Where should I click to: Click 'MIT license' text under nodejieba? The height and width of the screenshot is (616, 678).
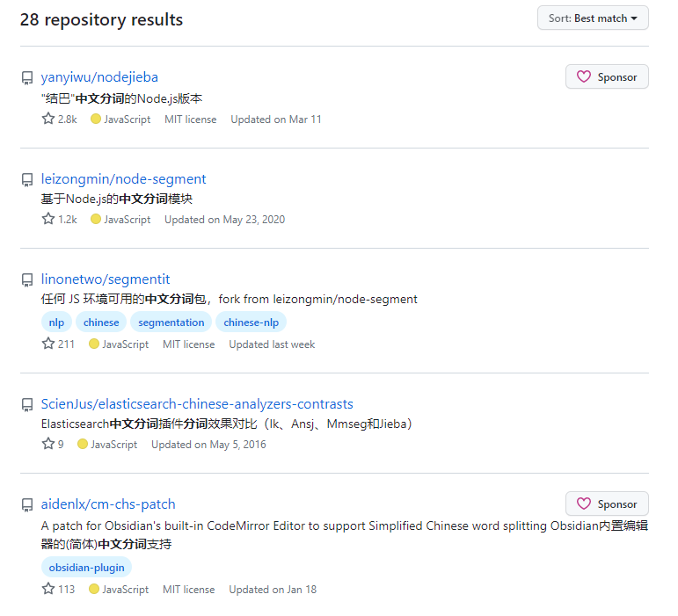pyautogui.click(x=191, y=120)
